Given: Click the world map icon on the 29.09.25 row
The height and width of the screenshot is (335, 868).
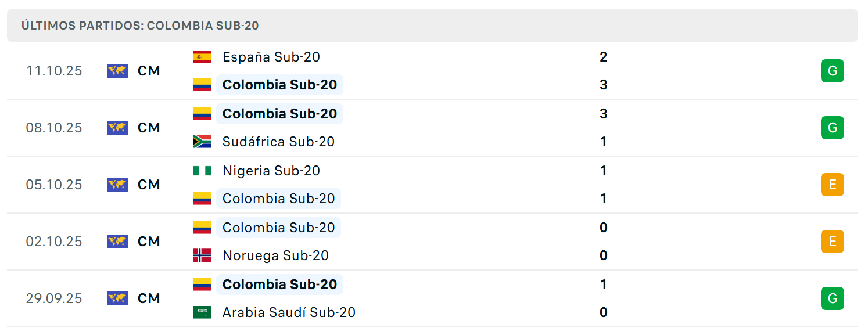Looking at the screenshot, I should (117, 298).
